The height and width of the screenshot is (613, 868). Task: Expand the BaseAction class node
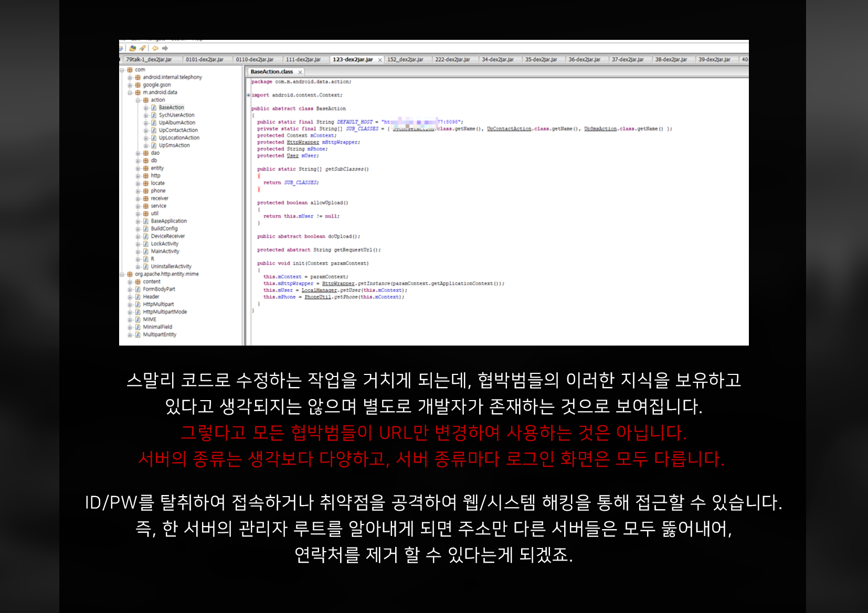pyautogui.click(x=146, y=108)
